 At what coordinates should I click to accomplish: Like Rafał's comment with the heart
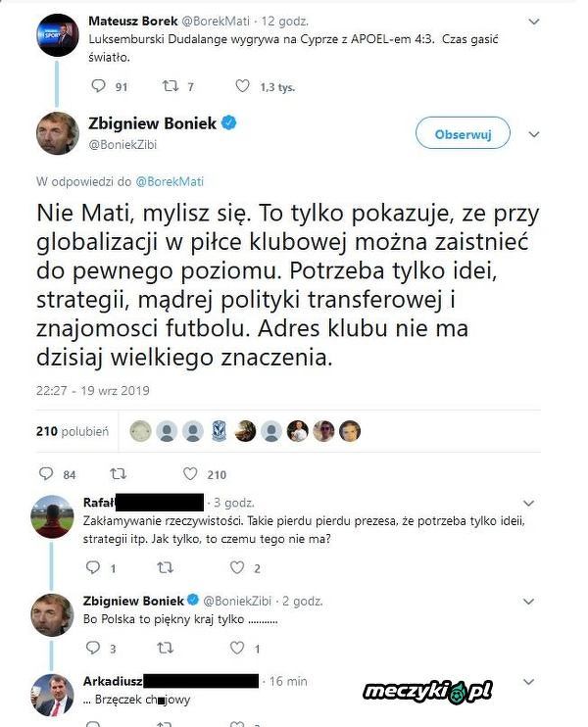click(237, 567)
